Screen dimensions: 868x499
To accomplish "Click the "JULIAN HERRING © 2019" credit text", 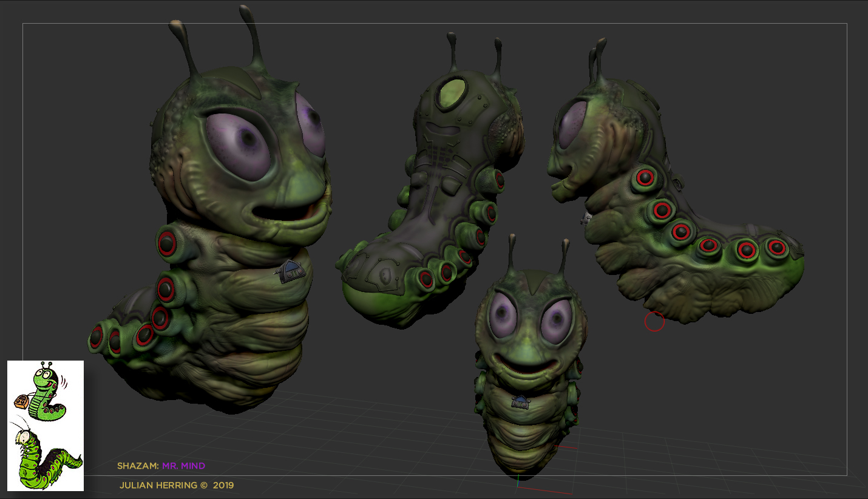I will point(177,485).
